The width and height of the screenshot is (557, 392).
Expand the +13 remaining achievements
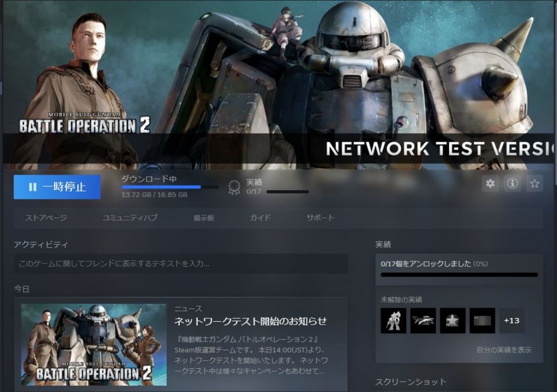pos(512,321)
